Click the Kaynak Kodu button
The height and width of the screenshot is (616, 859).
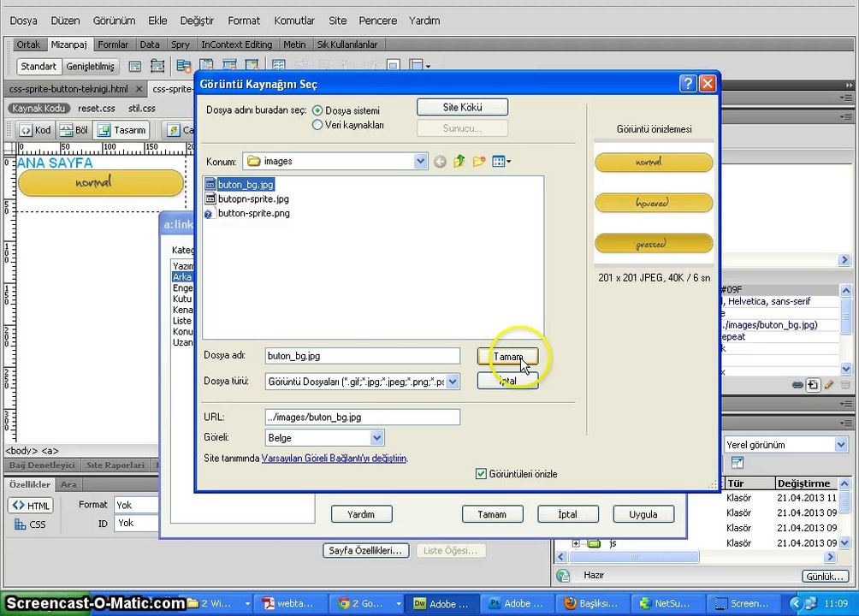(39, 109)
